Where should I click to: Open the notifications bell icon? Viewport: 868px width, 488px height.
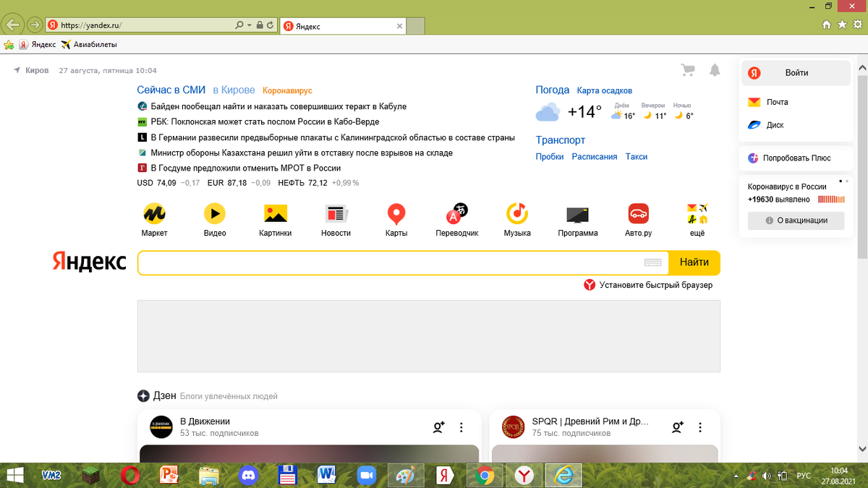[715, 70]
